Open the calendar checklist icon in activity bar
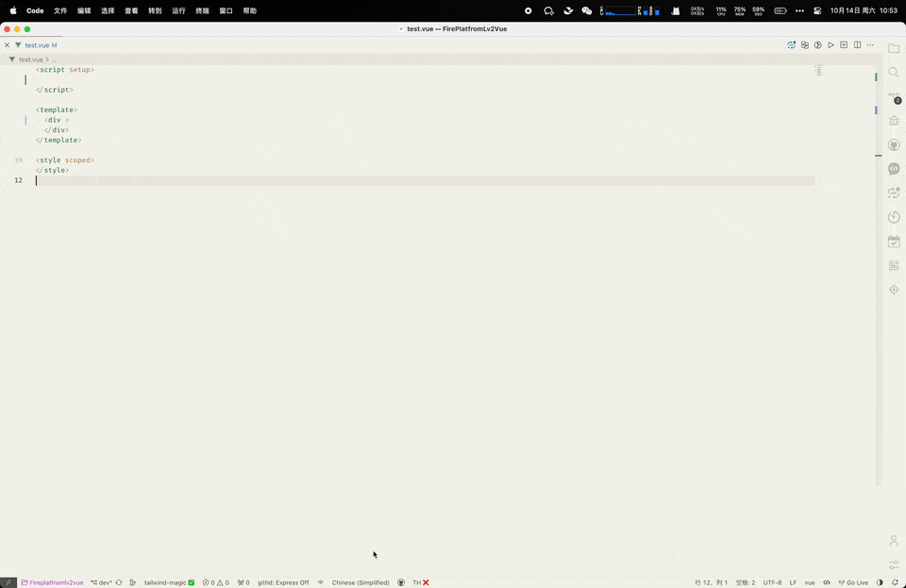Image resolution: width=906 pixels, height=588 pixels. (x=894, y=242)
